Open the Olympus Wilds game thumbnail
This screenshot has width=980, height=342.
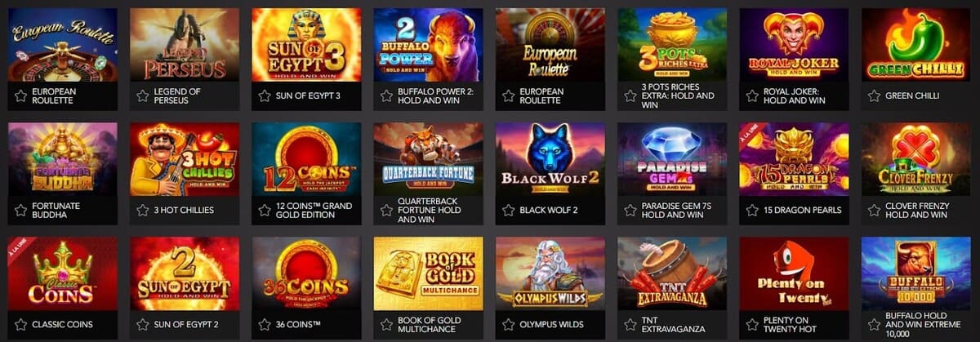[550, 273]
